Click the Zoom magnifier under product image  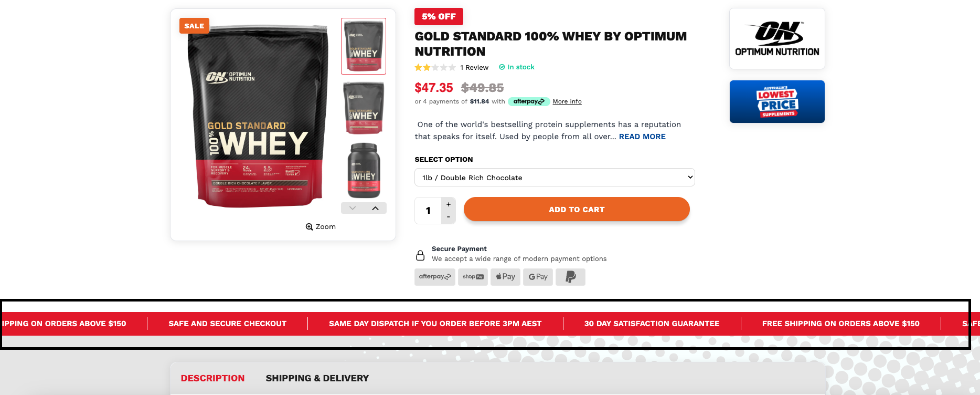point(321,227)
